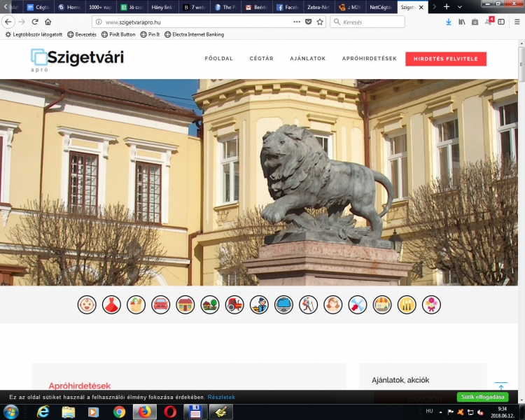Viewport: 525px width, 420px height.
Task: Launch Opera from the taskbar
Action: (x=170, y=412)
